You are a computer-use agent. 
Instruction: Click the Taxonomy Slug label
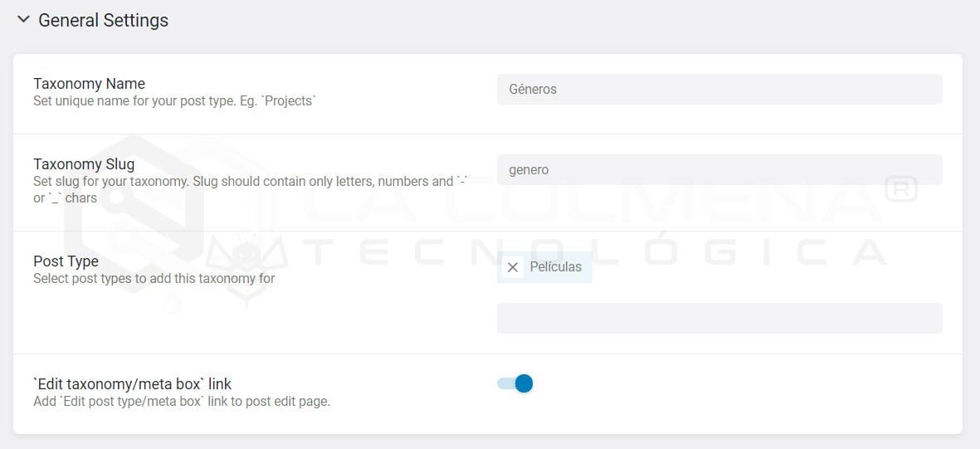pyautogui.click(x=84, y=164)
